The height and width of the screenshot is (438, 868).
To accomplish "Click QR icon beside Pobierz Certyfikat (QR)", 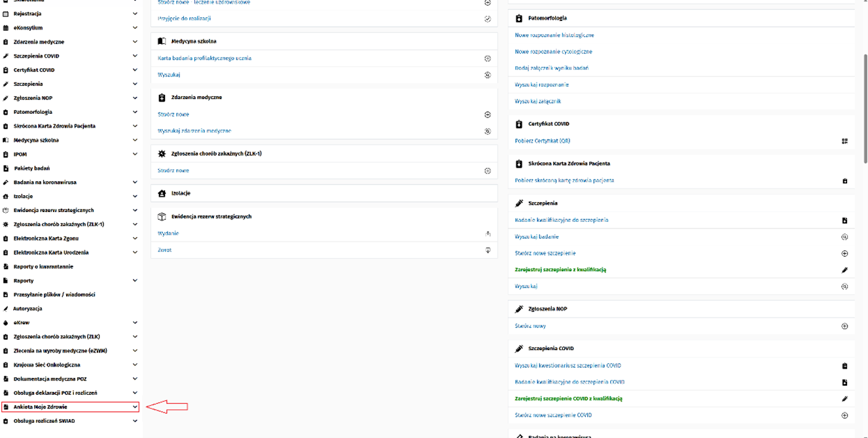I will [x=844, y=141].
